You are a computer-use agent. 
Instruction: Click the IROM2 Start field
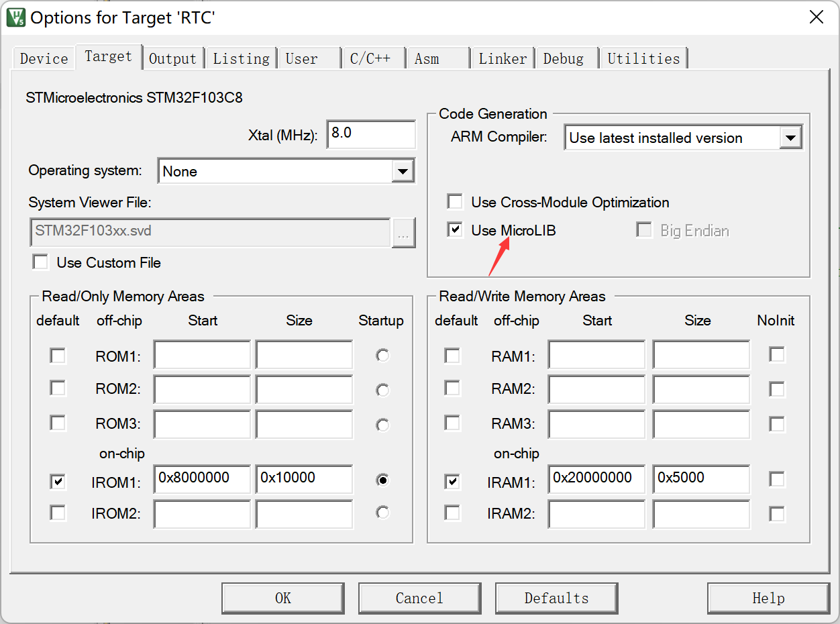click(x=202, y=514)
